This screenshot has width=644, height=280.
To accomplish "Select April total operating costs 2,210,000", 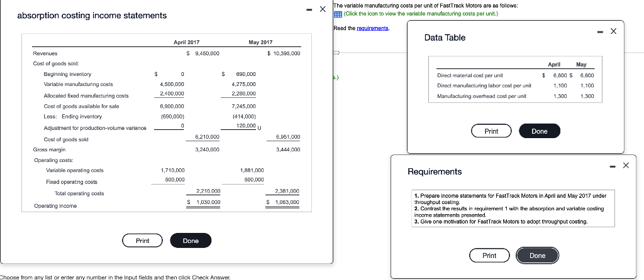I will 208,191.
